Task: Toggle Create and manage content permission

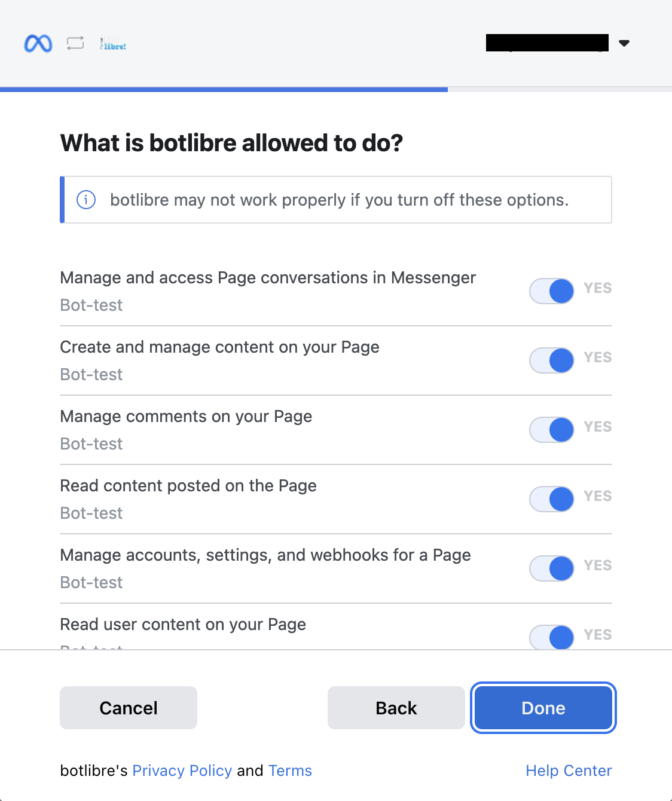Action: point(552,360)
